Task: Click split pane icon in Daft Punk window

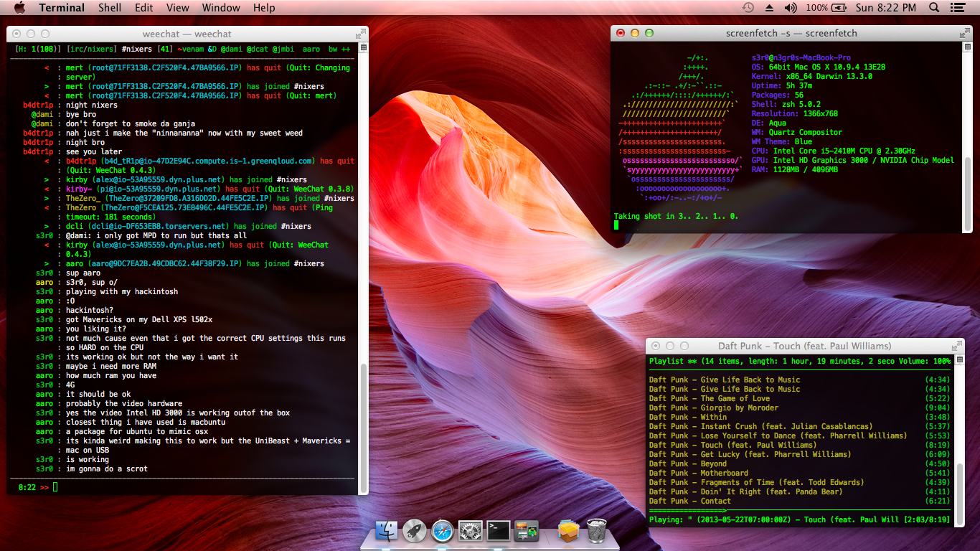Action: coord(961,360)
